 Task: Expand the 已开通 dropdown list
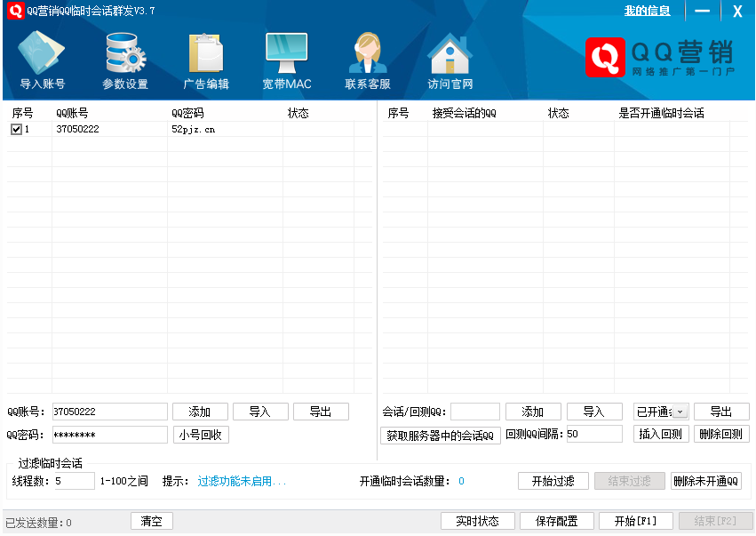[x=680, y=412]
